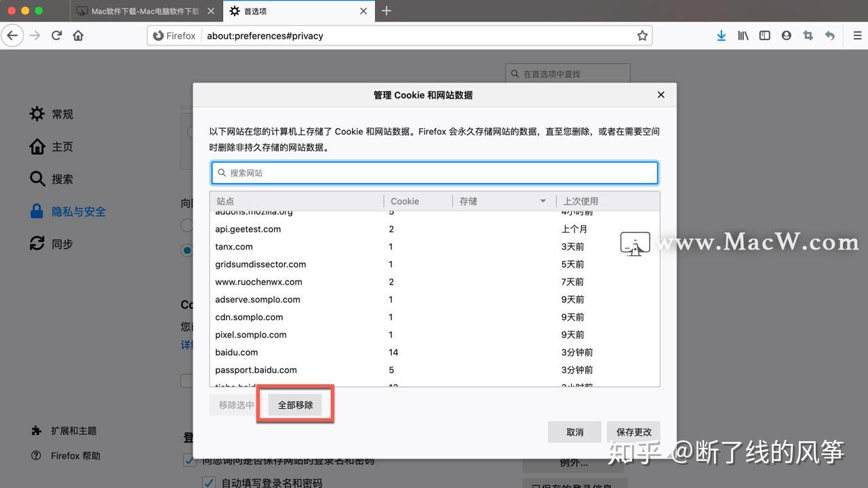Open the 存储 column sort dropdown
The image size is (868, 488).
click(x=542, y=201)
